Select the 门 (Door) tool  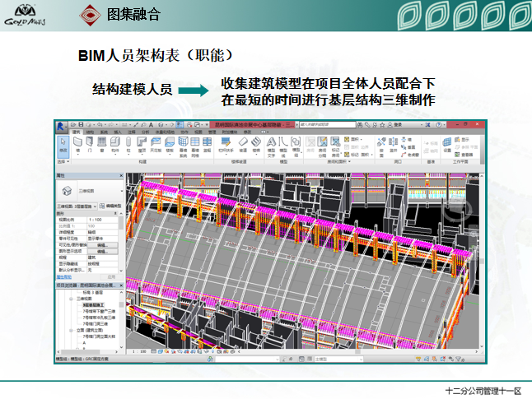90,146
